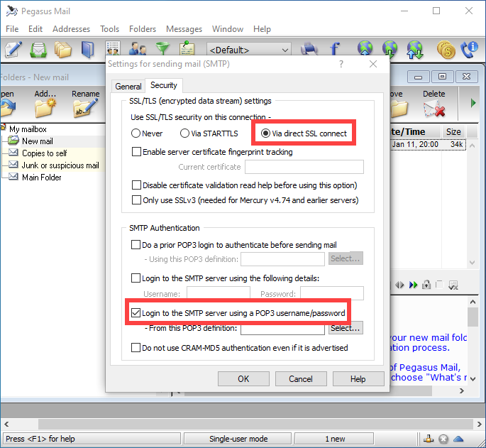Click Select button for From this POP3 definition

[x=346, y=328]
